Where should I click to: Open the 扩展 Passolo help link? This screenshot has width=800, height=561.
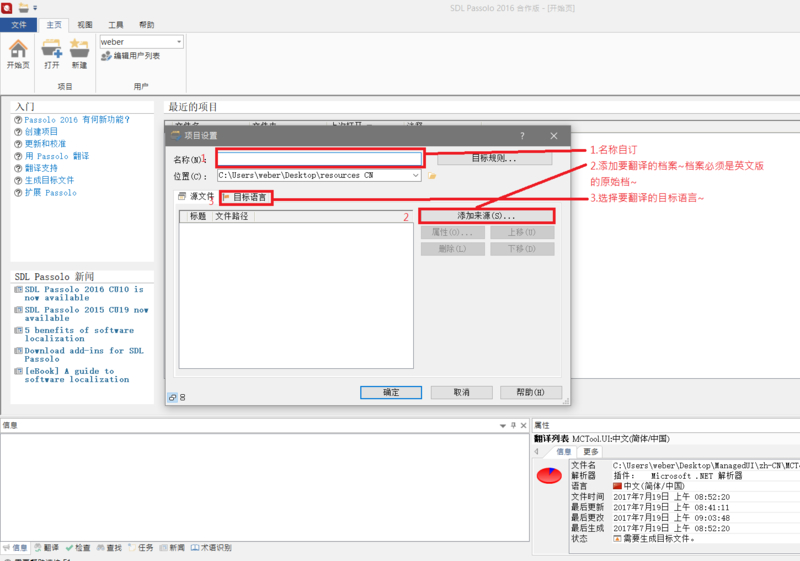(51, 192)
